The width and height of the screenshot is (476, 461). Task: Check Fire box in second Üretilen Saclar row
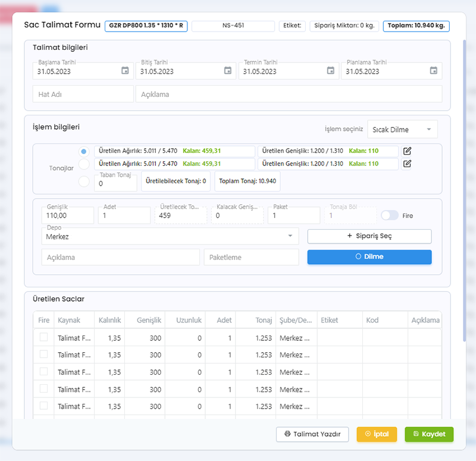click(43, 354)
